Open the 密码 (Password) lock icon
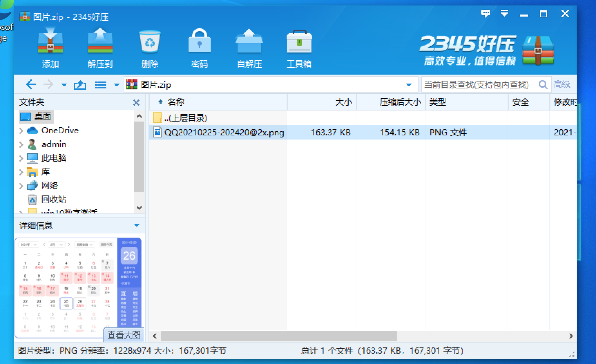Image resolution: width=596 pixels, height=364 pixels. [x=200, y=48]
